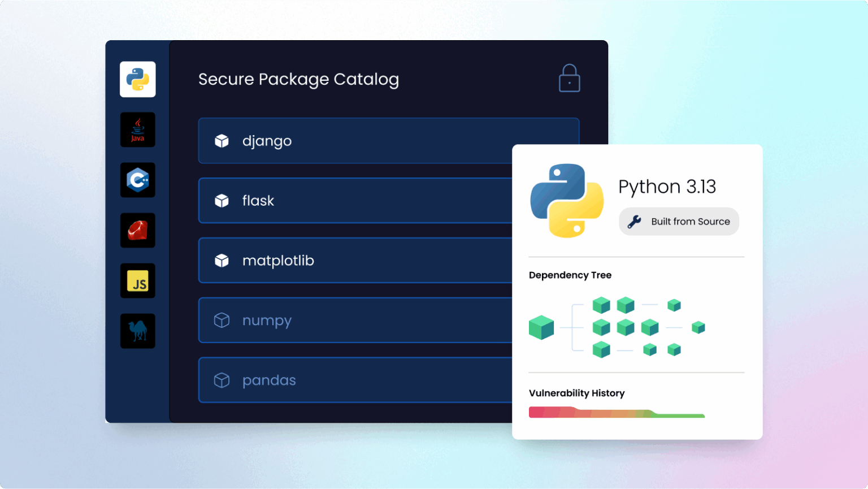This screenshot has width=868, height=489.
Task: Click the Python 3.13 title
Action: pyautogui.click(x=667, y=187)
